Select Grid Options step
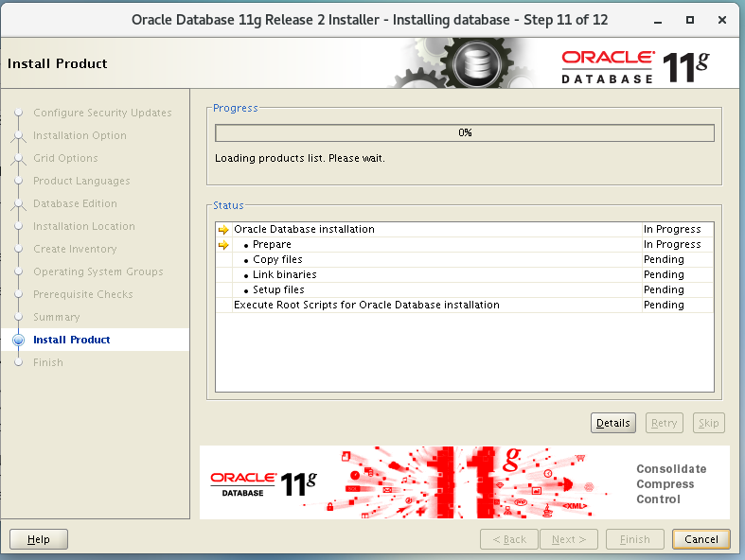Image resolution: width=745 pixels, height=560 pixels. click(x=65, y=158)
